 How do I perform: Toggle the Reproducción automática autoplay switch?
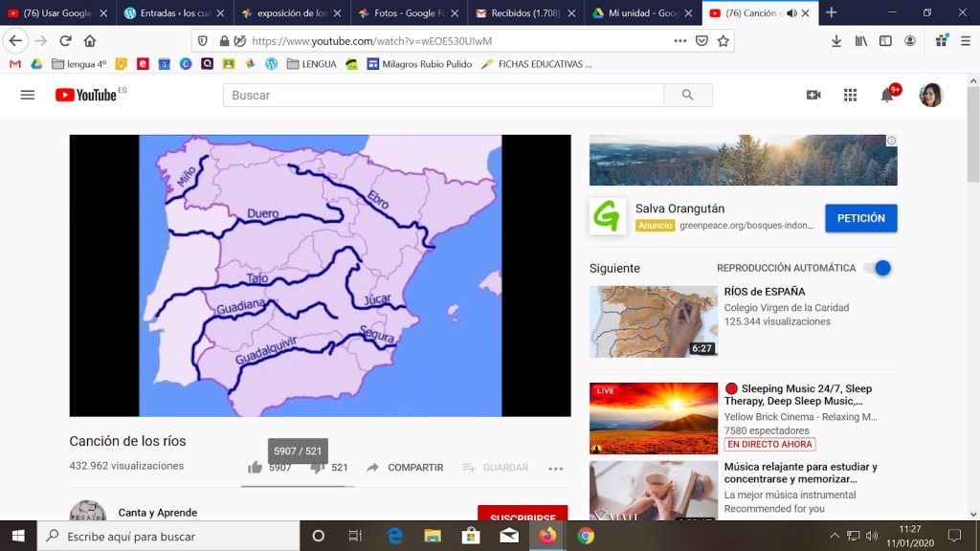877,268
